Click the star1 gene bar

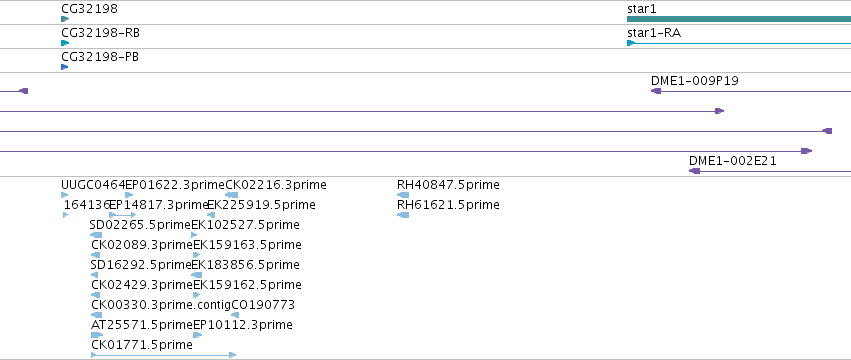(739, 19)
